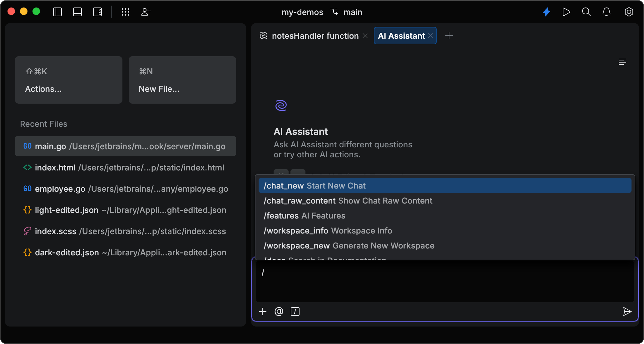
Task: Choose /chat_new Start New Chat entry
Action: pos(314,185)
